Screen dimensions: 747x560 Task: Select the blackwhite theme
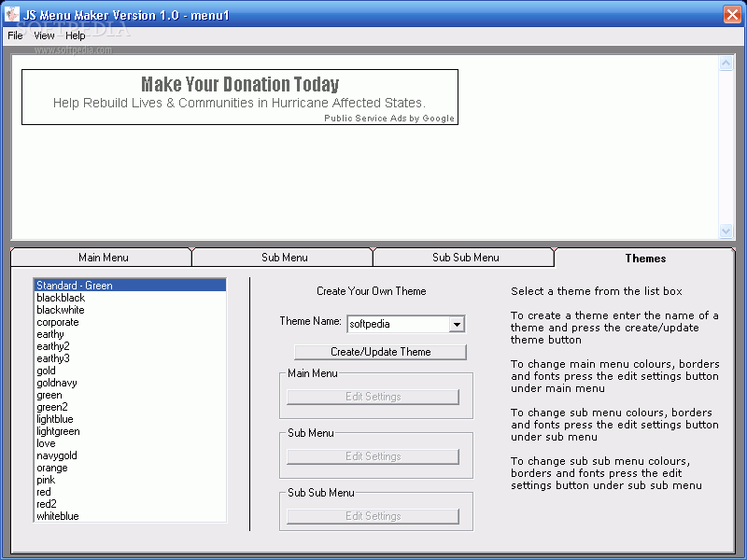coord(131,310)
